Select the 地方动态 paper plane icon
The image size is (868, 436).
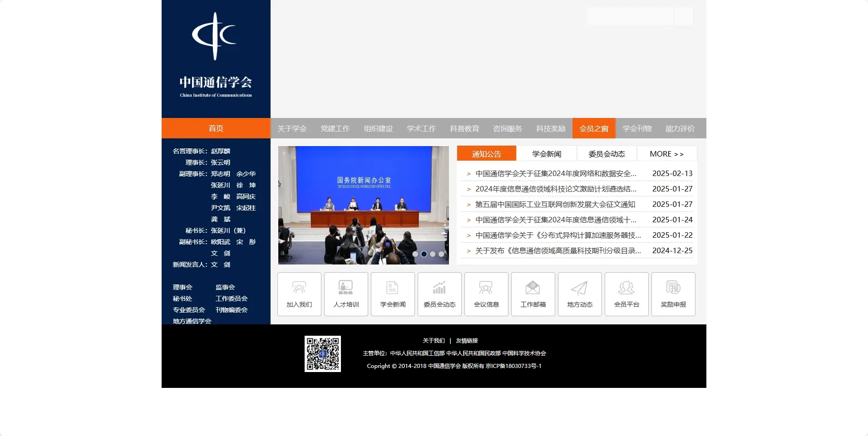tap(580, 294)
